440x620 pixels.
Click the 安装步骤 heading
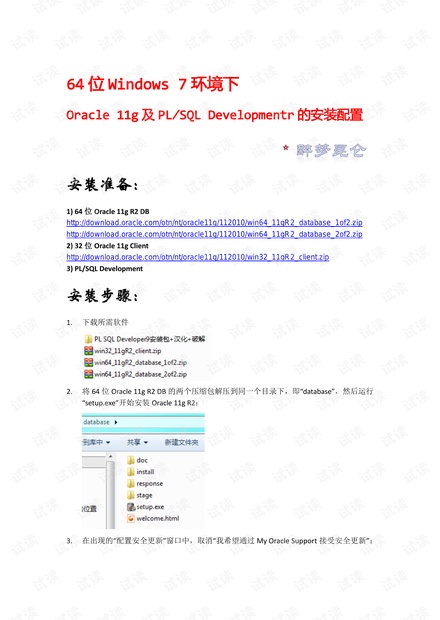click(x=103, y=295)
